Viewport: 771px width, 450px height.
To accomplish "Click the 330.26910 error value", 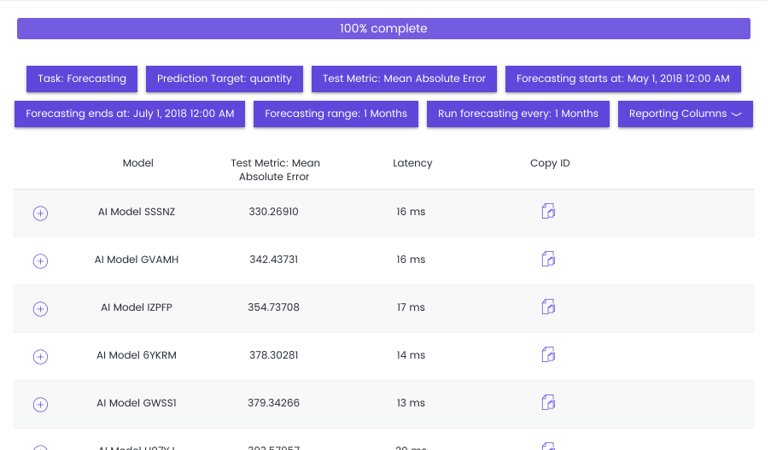I will tap(273, 211).
